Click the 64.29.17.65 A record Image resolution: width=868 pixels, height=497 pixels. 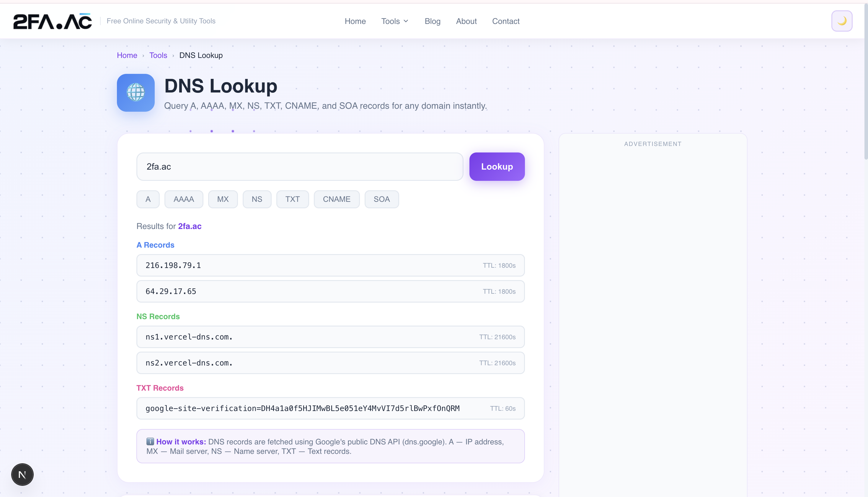tap(330, 291)
